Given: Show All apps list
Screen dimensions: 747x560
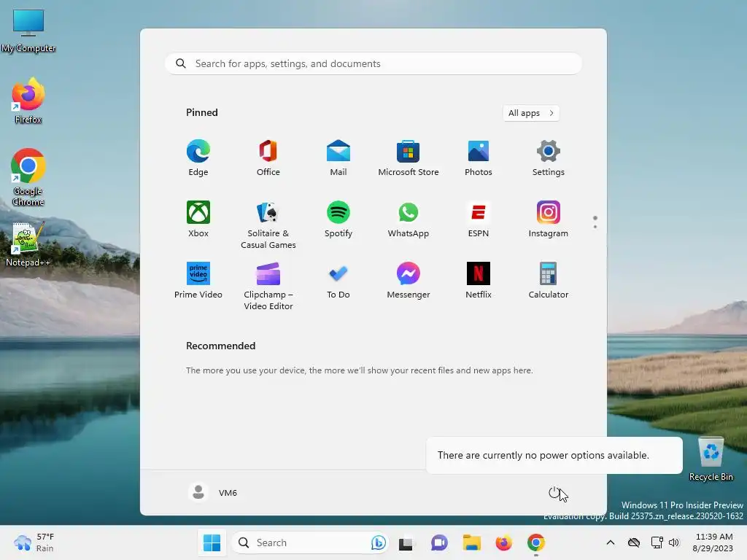Looking at the screenshot, I should [x=531, y=113].
